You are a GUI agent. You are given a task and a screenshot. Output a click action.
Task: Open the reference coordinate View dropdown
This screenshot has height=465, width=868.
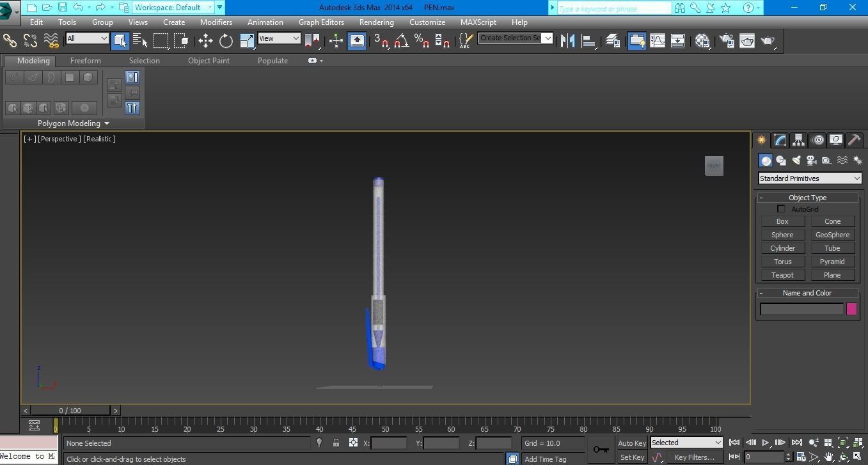tap(279, 38)
